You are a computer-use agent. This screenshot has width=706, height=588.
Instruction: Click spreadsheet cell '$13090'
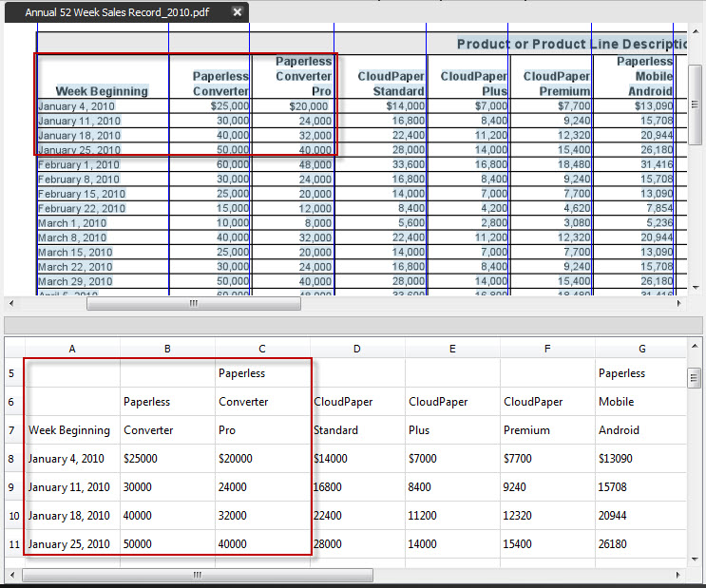click(641, 458)
